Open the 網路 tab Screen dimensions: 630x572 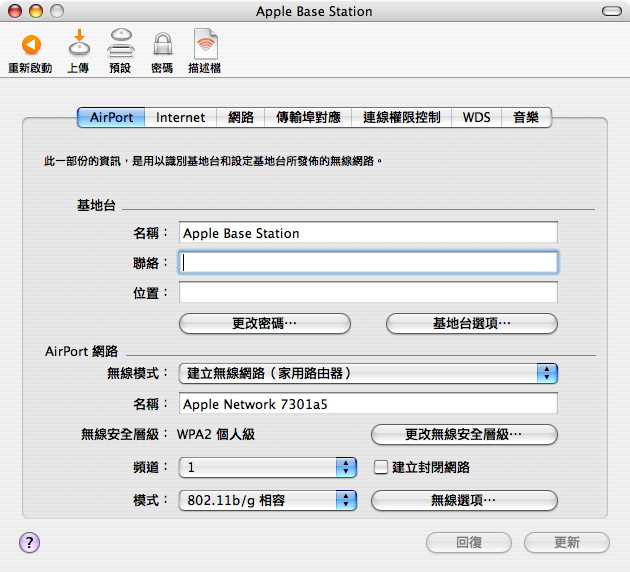240,117
